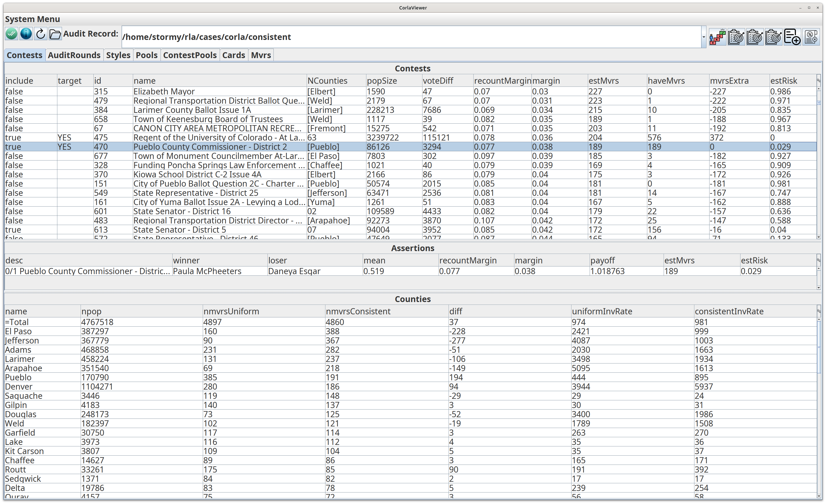Select the Douglas county row
Viewport: 826px width, 504px height.
[x=410, y=414]
